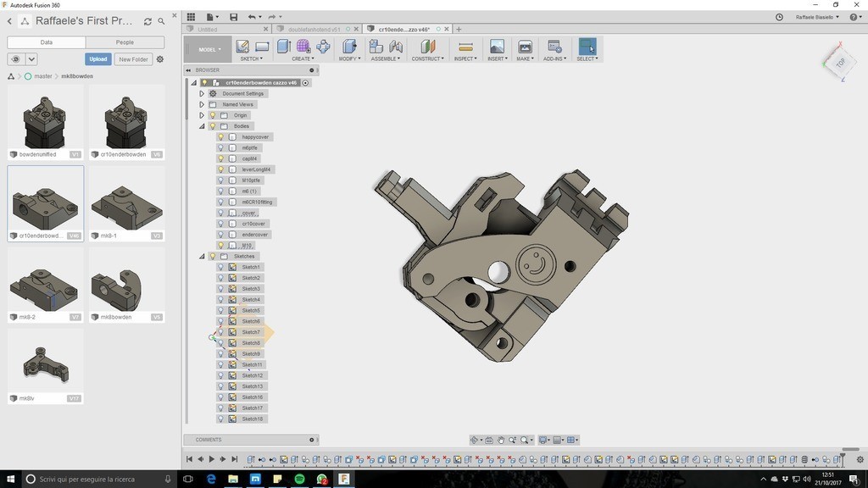Viewport: 868px width, 488px height.
Task: Jump to timeline start
Action: click(x=189, y=459)
